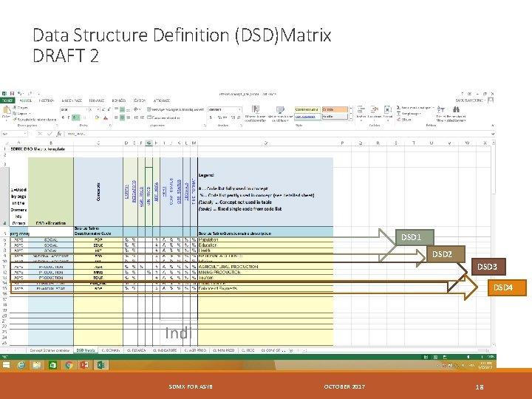This screenshot has width=532, height=399.
Task: Open Internet Explorer from the taskbar
Action: click(21, 365)
